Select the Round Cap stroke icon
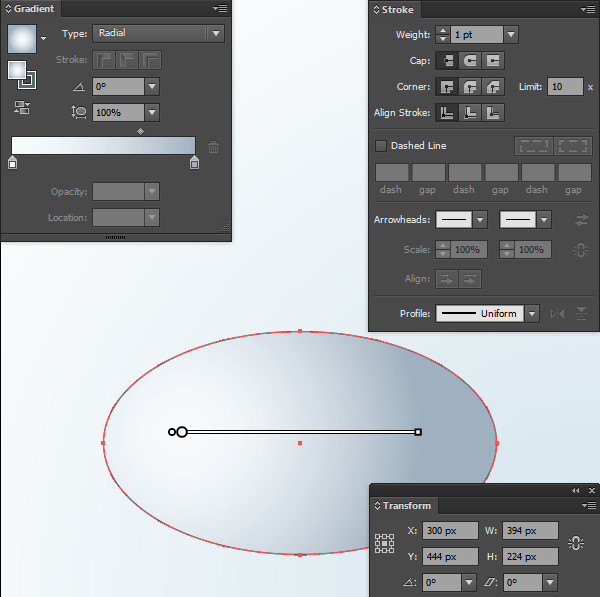The width and height of the screenshot is (600, 597). click(470, 60)
